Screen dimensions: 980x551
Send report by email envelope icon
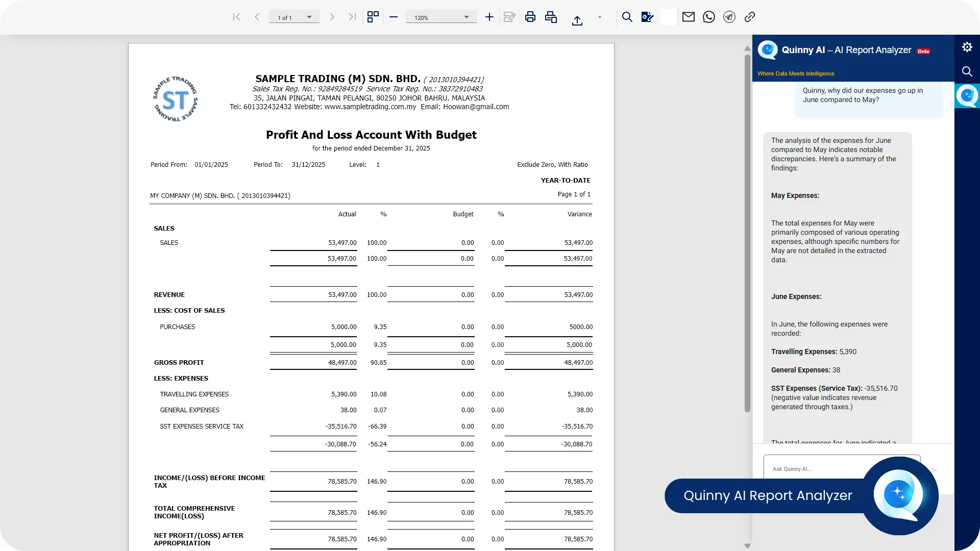(x=688, y=17)
